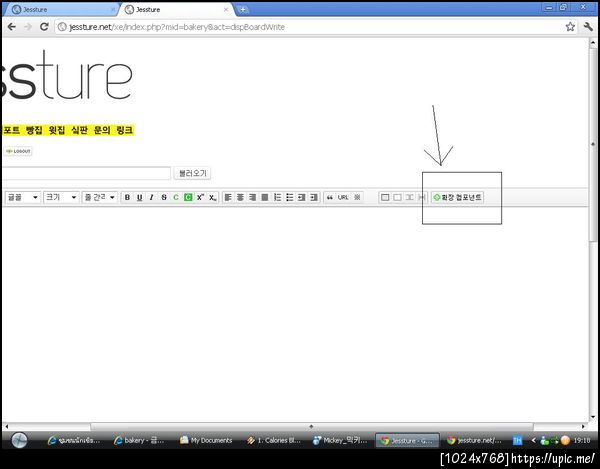Justify text alignment

(x=265, y=197)
